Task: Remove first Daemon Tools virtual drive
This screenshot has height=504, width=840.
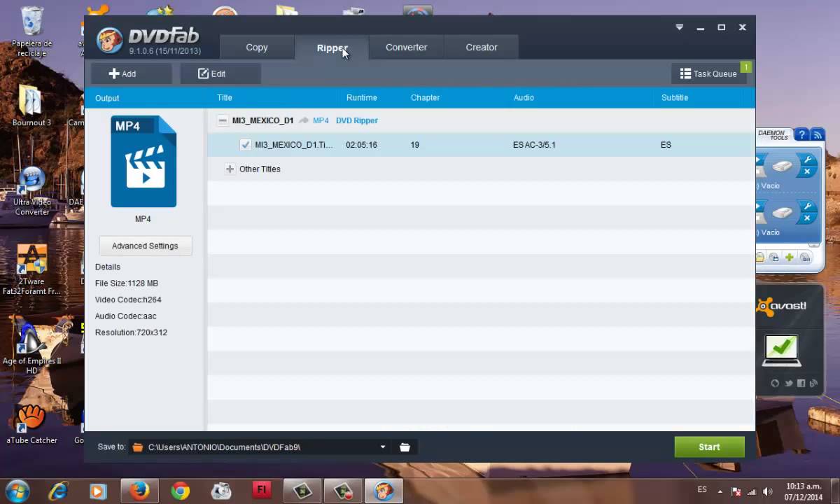Action: coord(806,171)
